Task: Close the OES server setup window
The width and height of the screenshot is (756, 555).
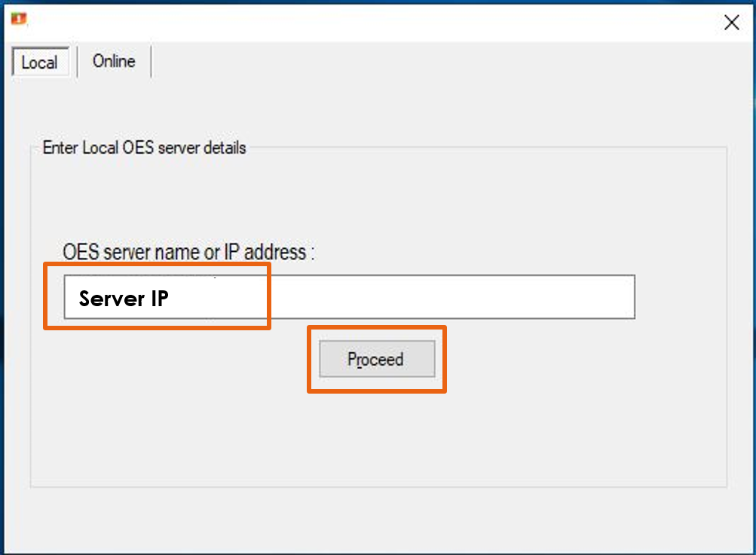Action: click(x=730, y=23)
